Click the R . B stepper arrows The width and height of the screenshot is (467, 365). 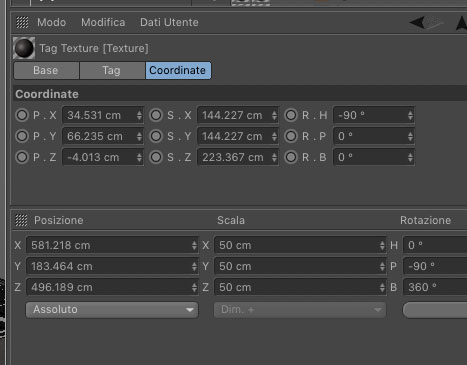(410, 157)
